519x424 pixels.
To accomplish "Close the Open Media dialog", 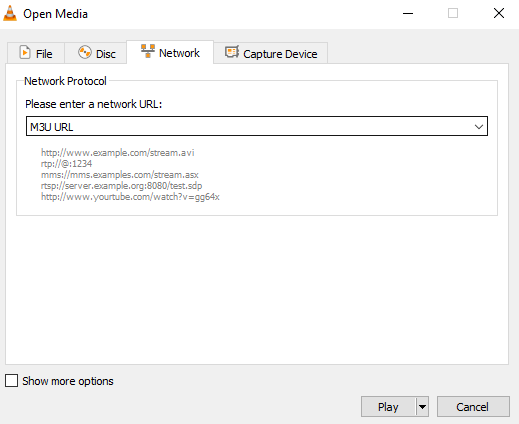I will (499, 14).
